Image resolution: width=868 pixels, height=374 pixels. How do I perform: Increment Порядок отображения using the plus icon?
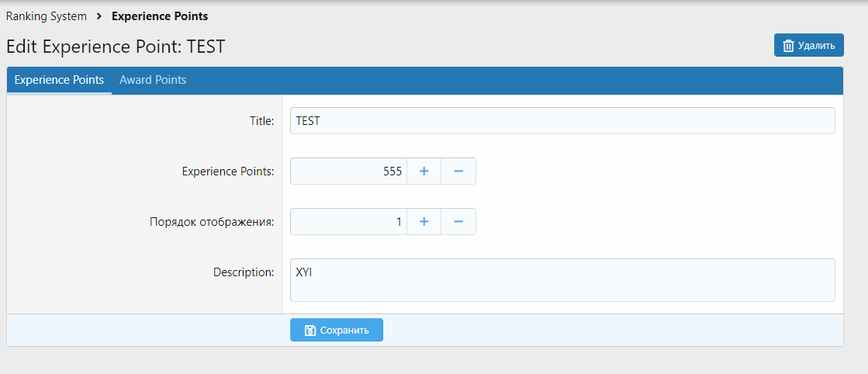click(x=424, y=221)
